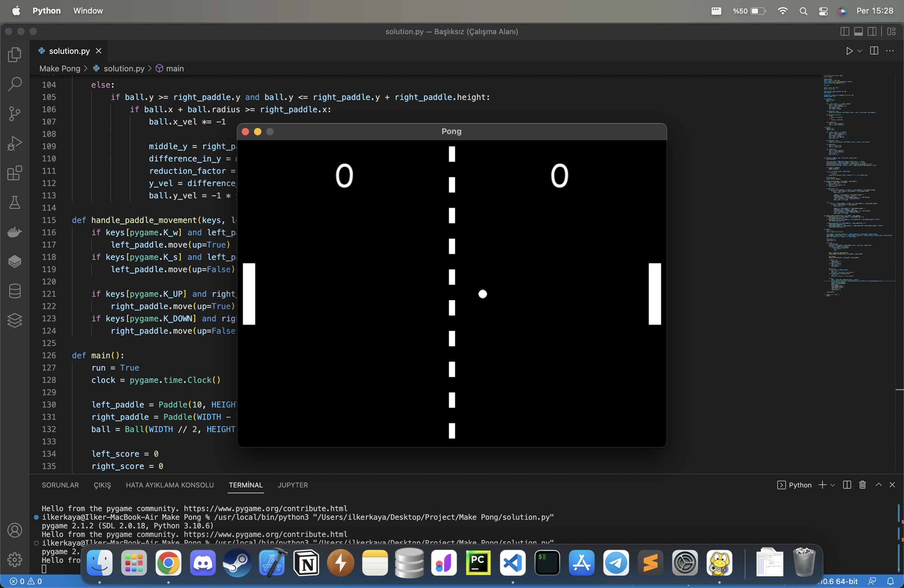Toggle the bottom panel layout button
The image size is (904, 588).
[x=858, y=32]
